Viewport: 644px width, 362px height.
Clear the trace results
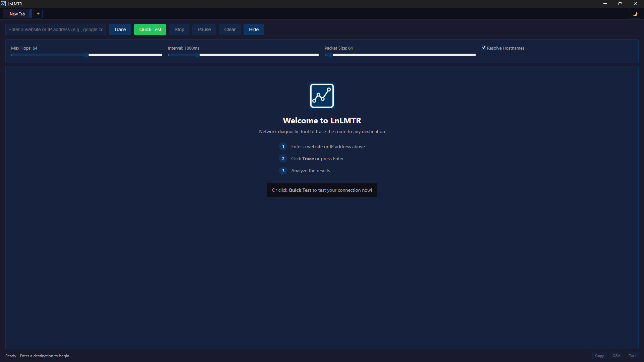(x=229, y=29)
